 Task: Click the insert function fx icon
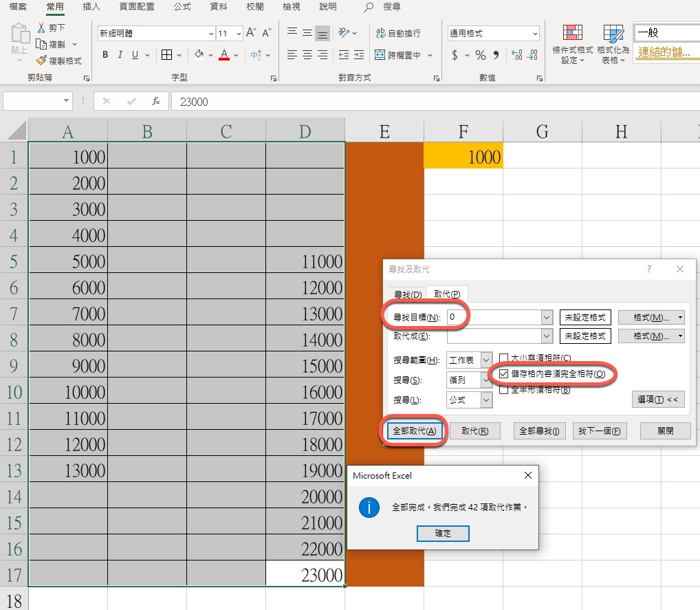point(156,101)
